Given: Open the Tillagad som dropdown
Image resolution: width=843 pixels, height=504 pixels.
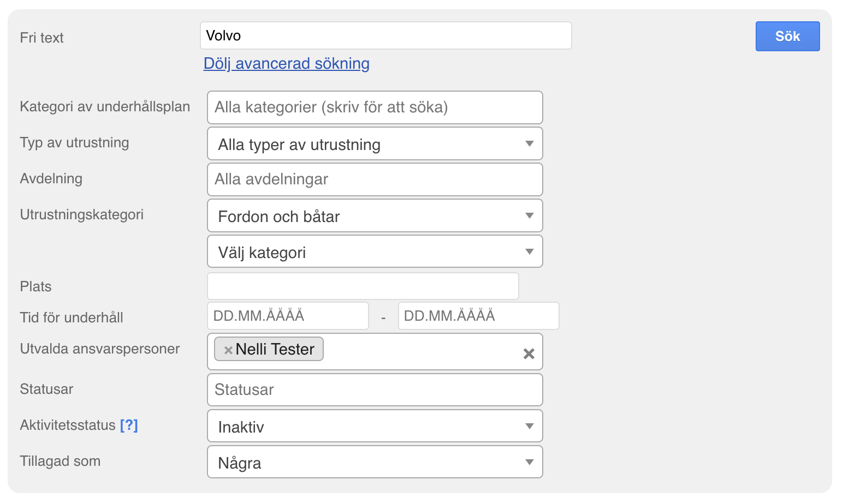Looking at the screenshot, I should 375,463.
